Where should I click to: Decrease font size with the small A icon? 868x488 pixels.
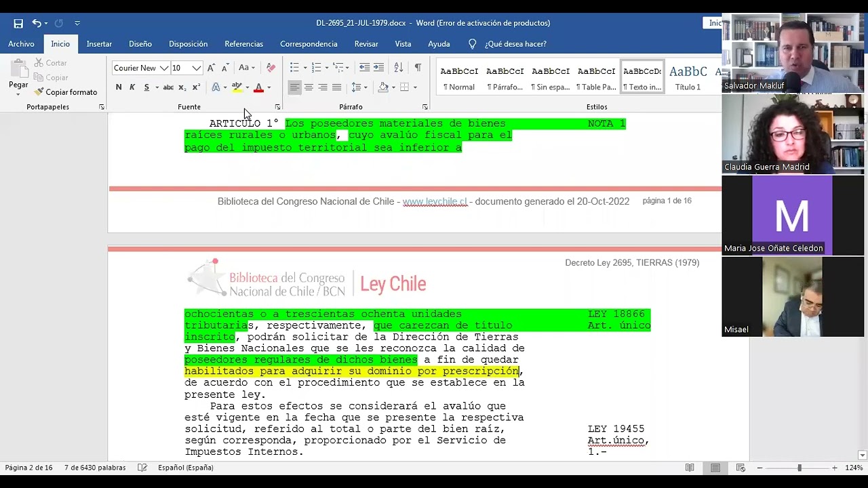click(225, 68)
